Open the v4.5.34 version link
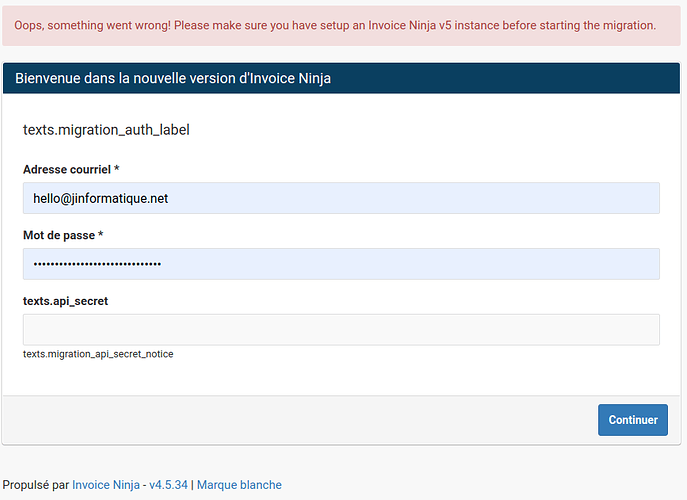Screen dimensions: 687x500 point(168,485)
